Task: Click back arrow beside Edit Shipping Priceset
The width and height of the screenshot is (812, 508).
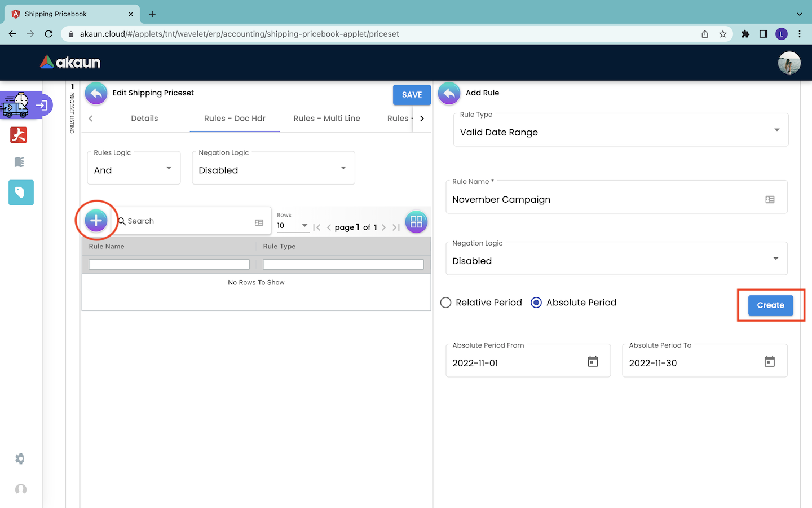Action: coord(96,94)
